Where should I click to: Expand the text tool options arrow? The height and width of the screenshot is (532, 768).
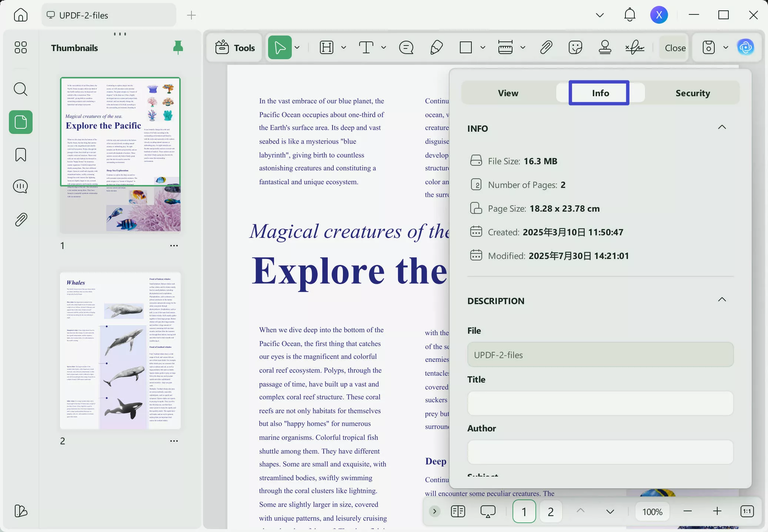(x=384, y=47)
